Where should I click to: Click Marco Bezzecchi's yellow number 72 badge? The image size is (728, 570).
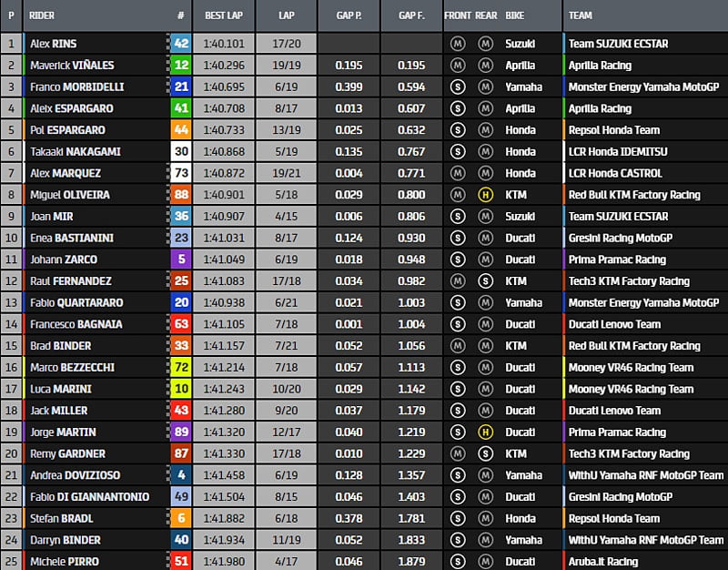pos(181,367)
